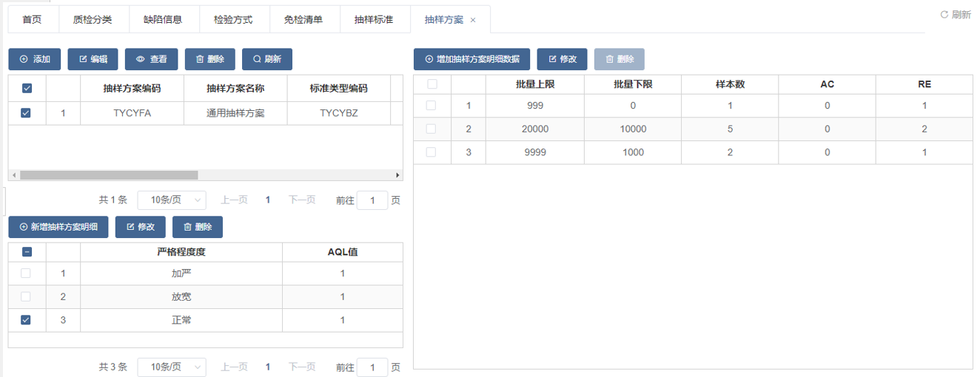The image size is (980, 377).
Task: Check the 放宽 row checkbox
Action: click(x=27, y=296)
